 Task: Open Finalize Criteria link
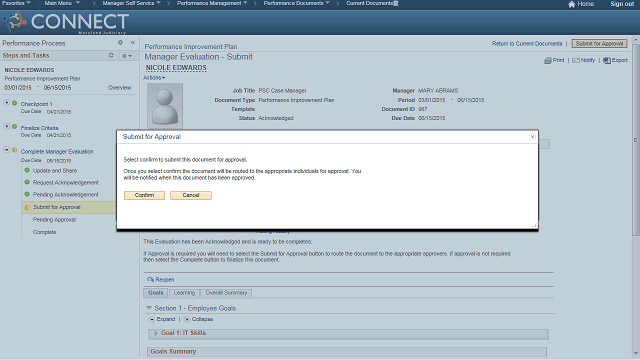click(40, 128)
